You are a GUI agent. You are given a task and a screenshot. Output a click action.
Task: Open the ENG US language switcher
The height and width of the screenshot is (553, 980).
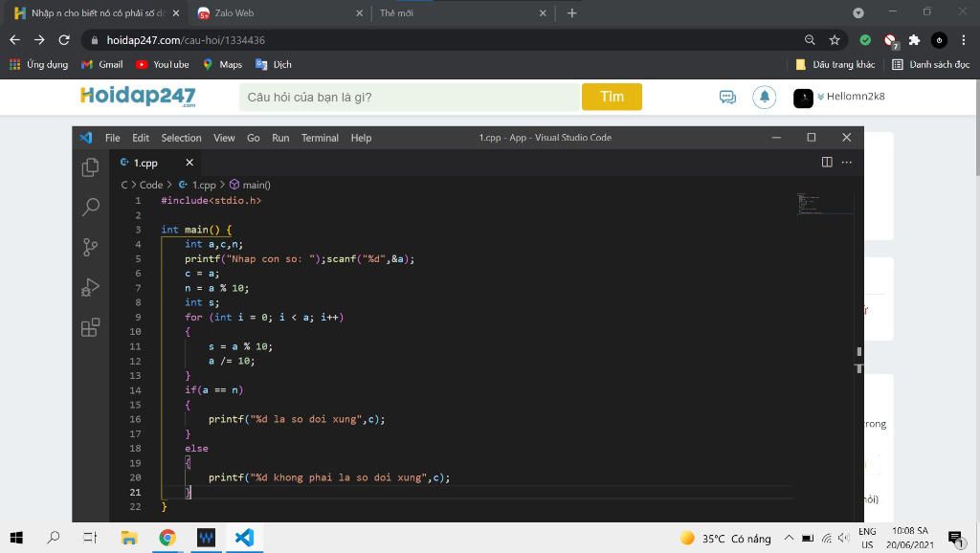coord(867,538)
